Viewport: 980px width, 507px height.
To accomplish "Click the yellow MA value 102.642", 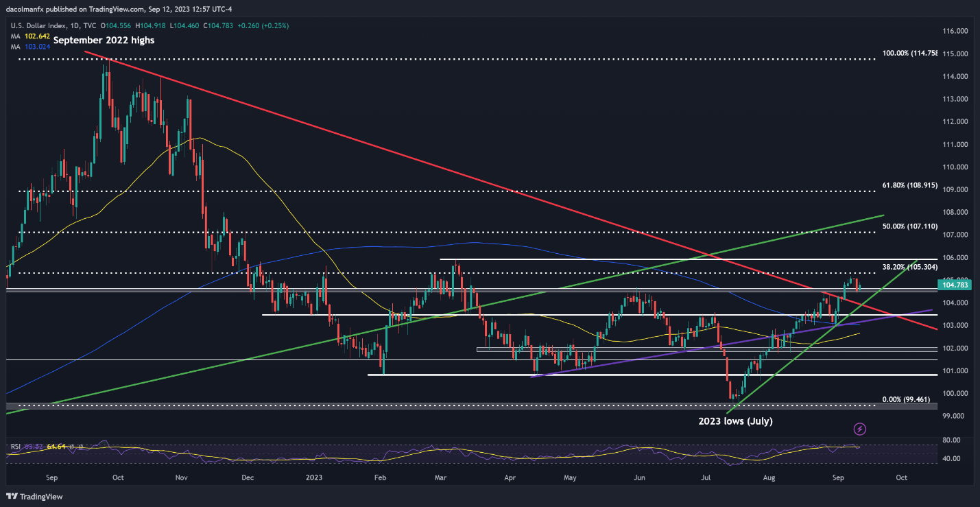I will pos(39,36).
